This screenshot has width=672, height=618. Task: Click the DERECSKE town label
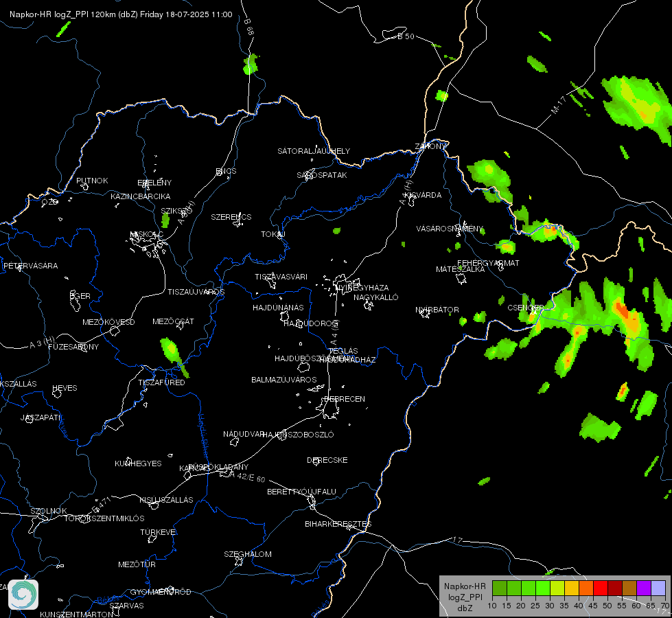pos(327,460)
